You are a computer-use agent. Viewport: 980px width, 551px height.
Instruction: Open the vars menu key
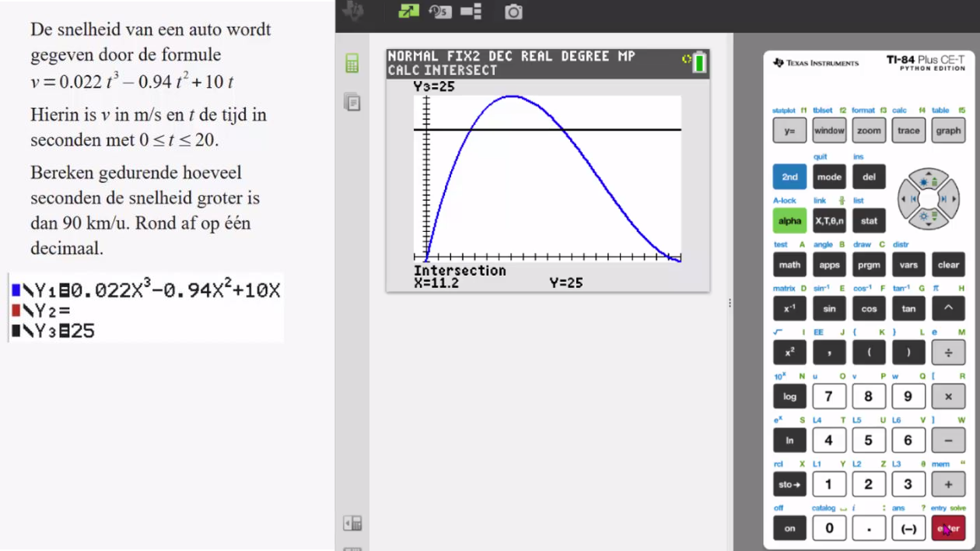(x=908, y=265)
